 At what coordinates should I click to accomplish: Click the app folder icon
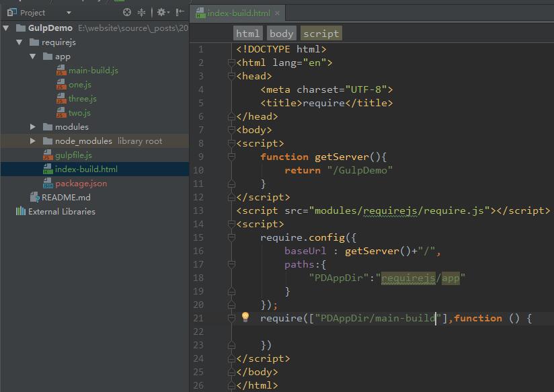(48, 56)
